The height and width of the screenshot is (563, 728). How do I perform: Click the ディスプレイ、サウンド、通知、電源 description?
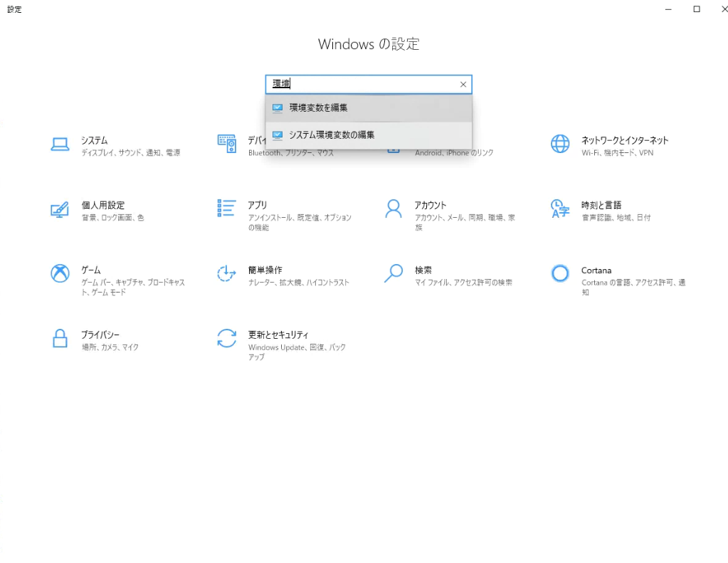[x=131, y=153]
